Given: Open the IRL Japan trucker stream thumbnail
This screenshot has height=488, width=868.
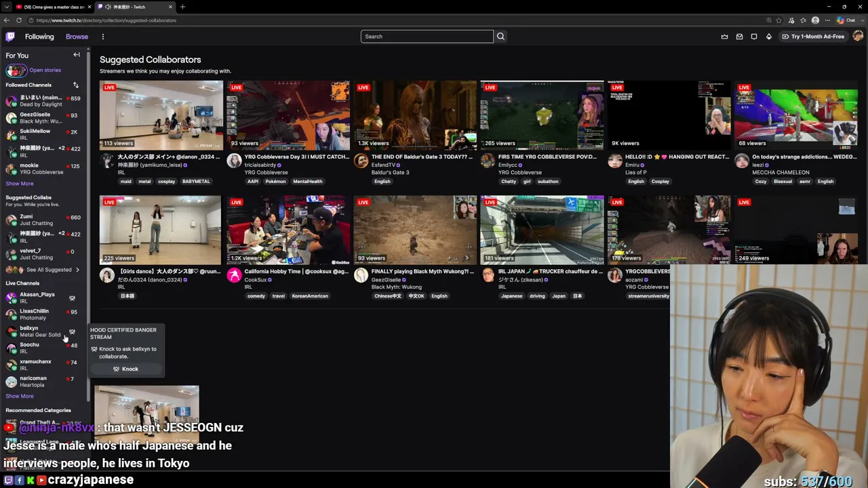Looking at the screenshot, I should (x=542, y=230).
